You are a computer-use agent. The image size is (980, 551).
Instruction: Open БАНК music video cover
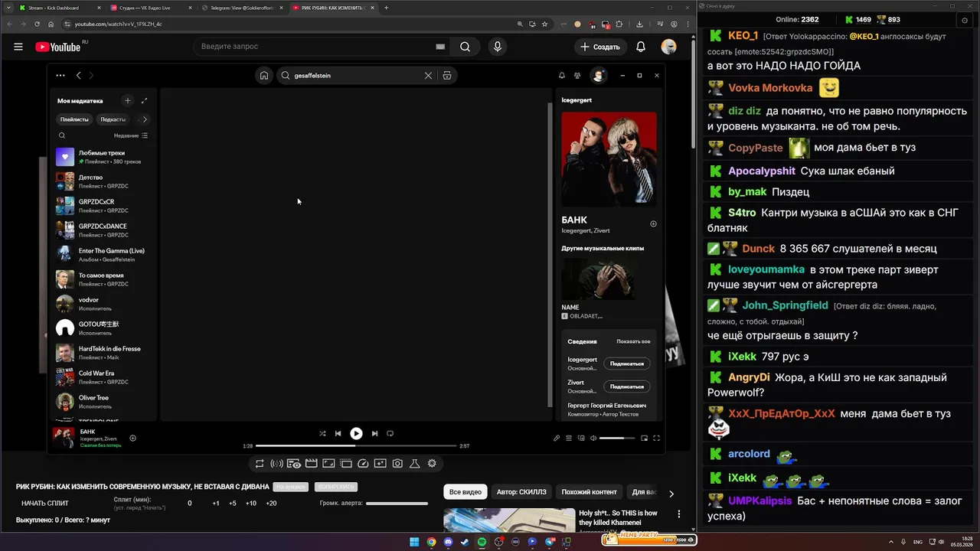[609, 159]
